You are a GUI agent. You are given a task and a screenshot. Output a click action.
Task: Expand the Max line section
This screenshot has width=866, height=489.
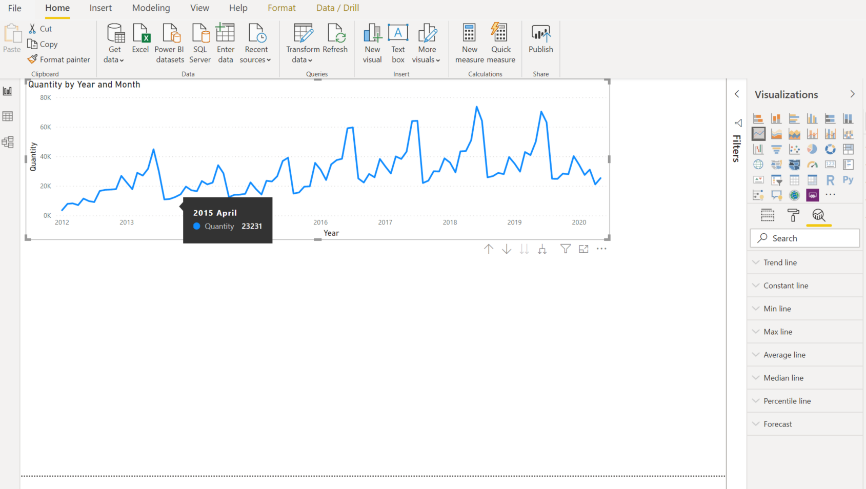[x=806, y=332]
